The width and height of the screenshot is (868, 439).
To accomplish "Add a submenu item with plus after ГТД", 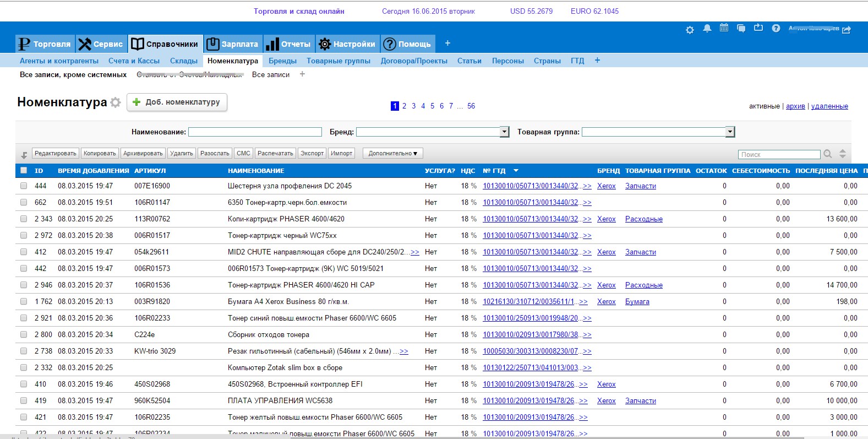I will tap(597, 61).
